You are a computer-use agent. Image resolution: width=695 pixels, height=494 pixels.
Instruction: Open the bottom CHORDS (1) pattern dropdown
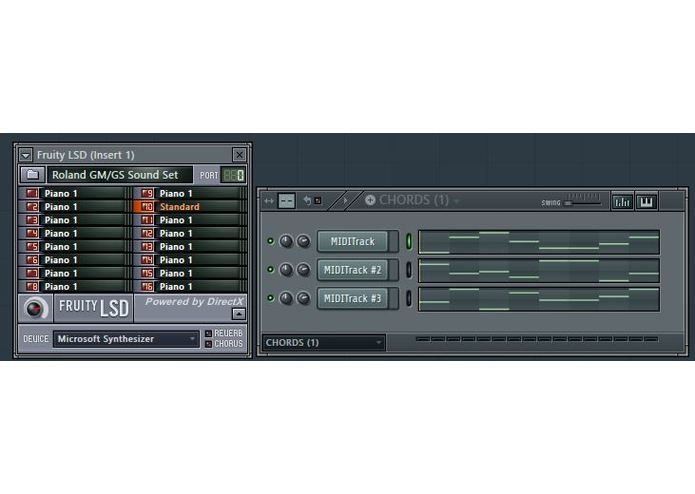tap(324, 342)
